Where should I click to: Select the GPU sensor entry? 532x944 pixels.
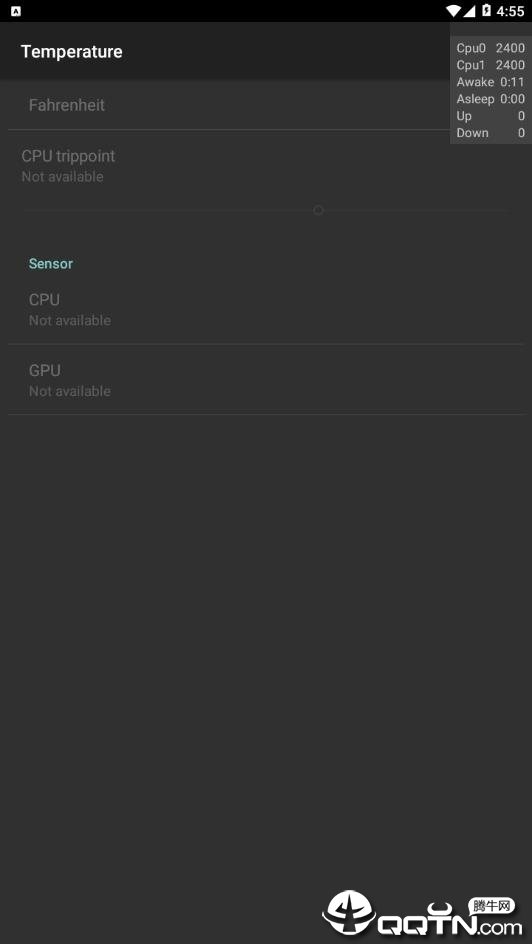(x=266, y=379)
